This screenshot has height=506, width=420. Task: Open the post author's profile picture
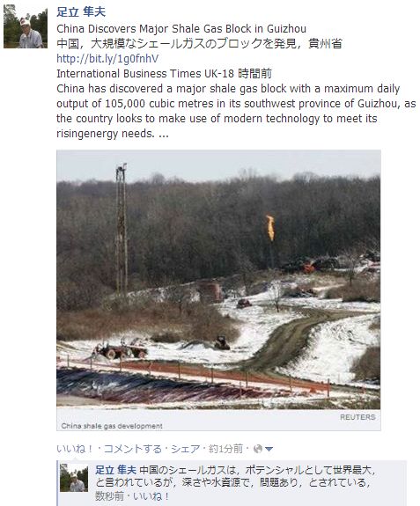[26, 26]
